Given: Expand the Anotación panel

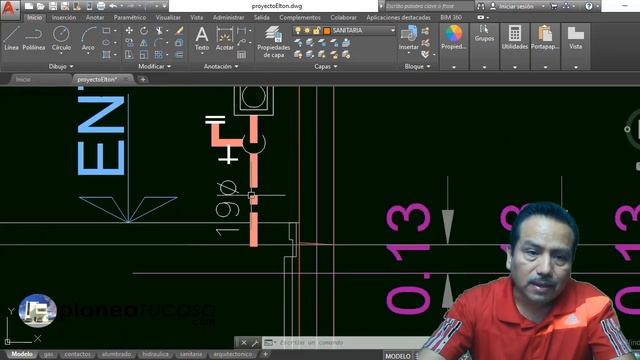Looking at the screenshot, I should (221, 66).
